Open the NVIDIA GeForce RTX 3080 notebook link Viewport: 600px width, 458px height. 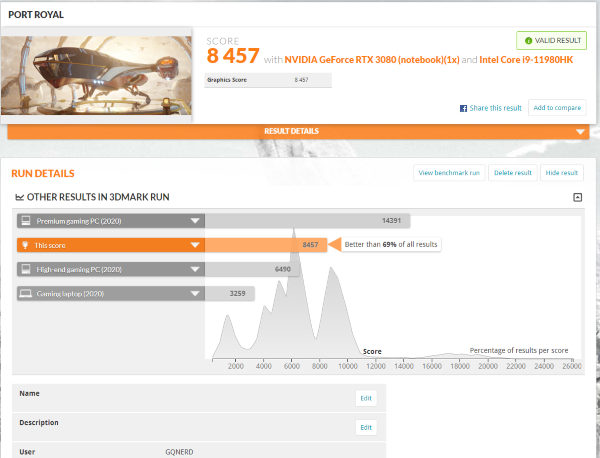(372, 60)
